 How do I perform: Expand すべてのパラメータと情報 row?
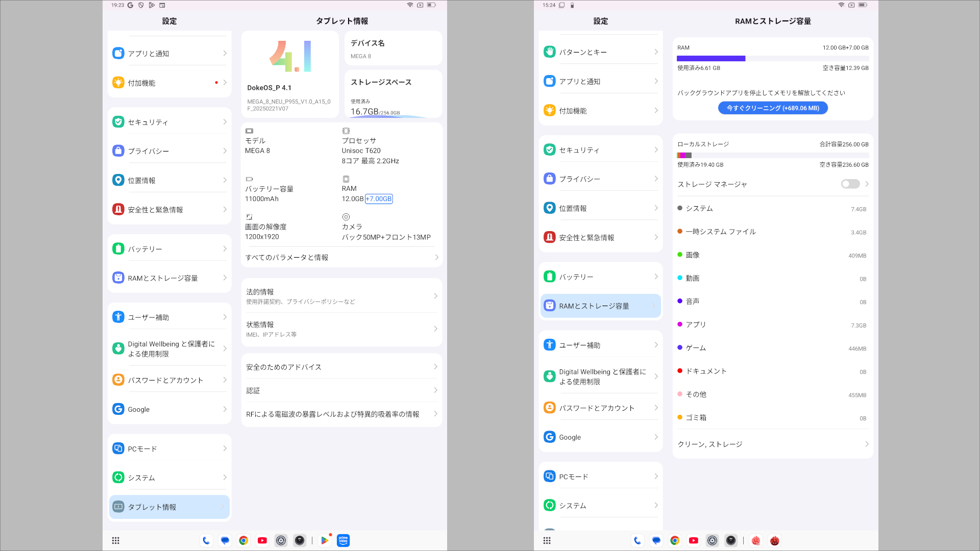tap(341, 258)
